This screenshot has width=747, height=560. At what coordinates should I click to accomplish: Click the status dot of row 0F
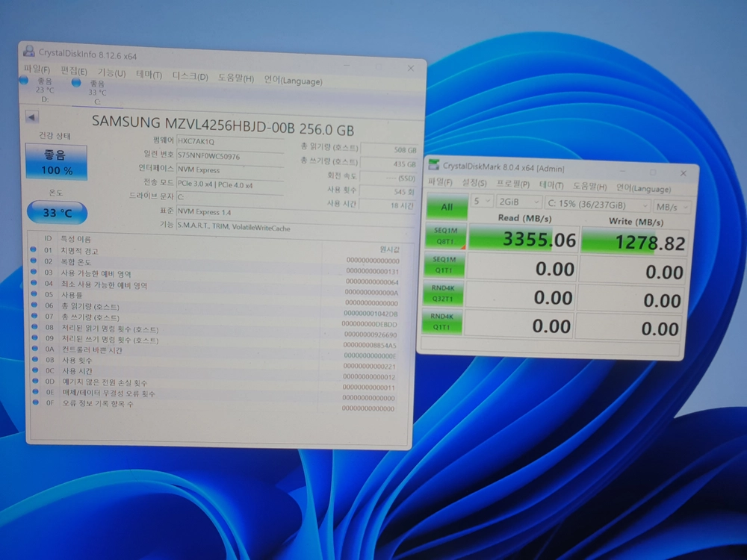click(x=35, y=402)
